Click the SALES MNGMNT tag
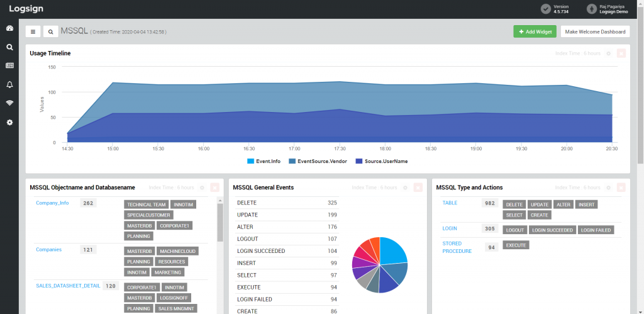The image size is (644, 314). coord(177,308)
